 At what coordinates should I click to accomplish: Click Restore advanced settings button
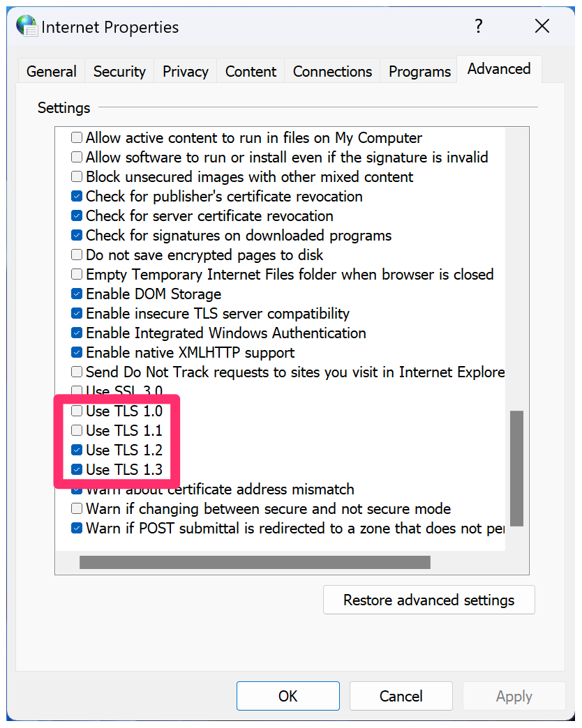tap(428, 600)
